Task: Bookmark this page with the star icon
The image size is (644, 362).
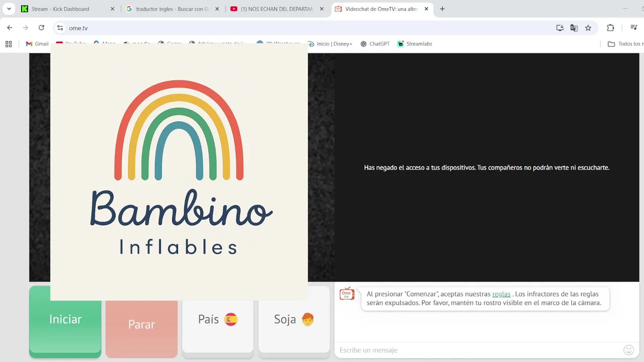Action: [588, 28]
